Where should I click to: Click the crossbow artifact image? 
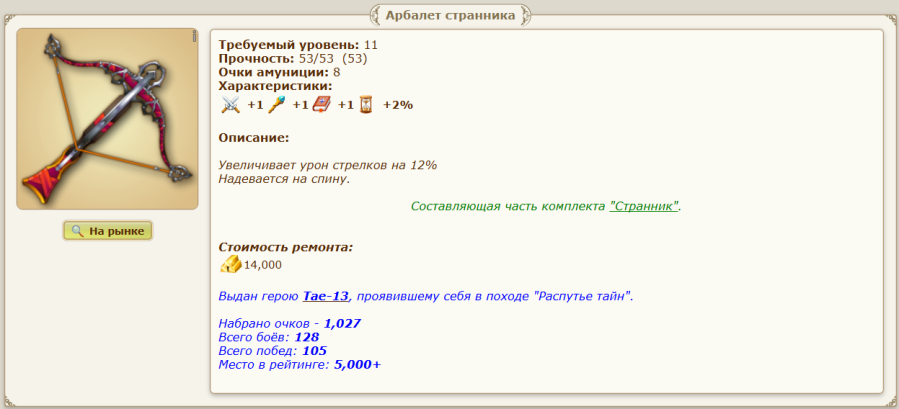(x=107, y=119)
